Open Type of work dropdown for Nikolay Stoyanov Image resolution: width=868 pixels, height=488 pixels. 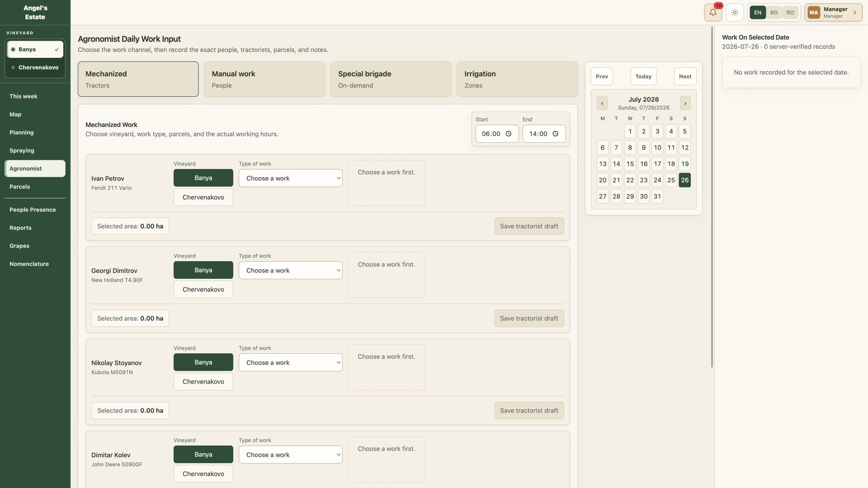tap(291, 362)
